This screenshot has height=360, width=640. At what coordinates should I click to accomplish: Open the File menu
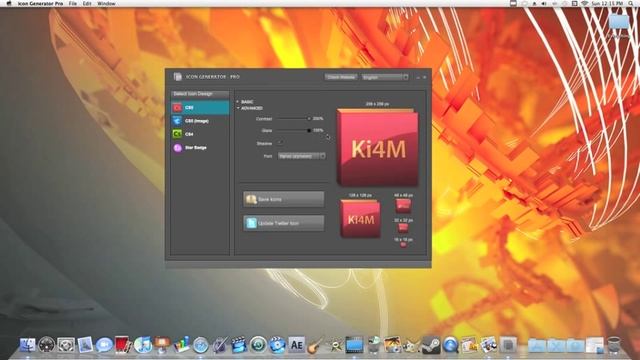(73, 3)
